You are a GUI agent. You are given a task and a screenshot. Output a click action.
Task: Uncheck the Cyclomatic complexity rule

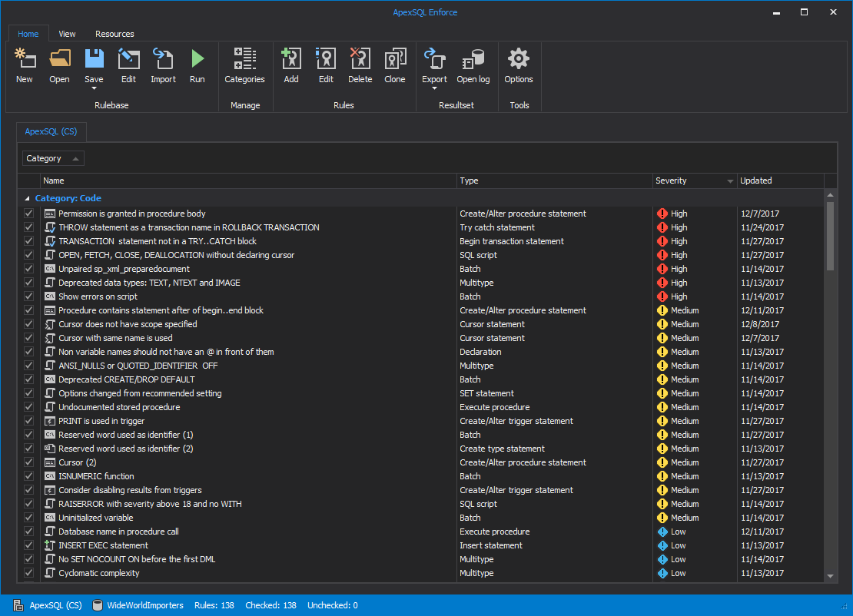28,573
